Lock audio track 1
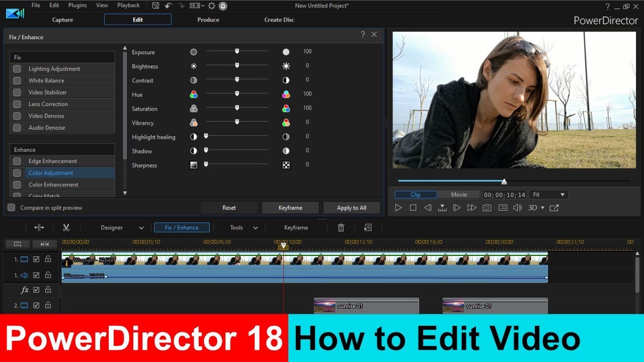The height and width of the screenshot is (362, 644). click(48, 275)
